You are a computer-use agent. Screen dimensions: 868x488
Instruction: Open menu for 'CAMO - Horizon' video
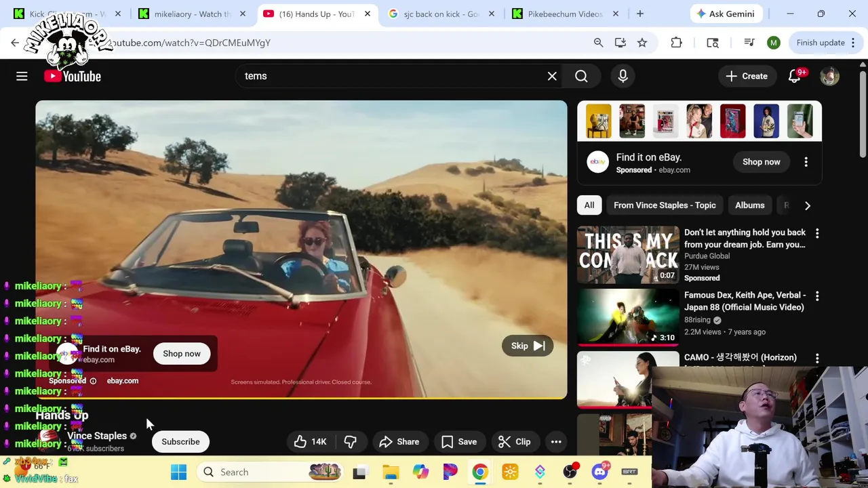817,358
